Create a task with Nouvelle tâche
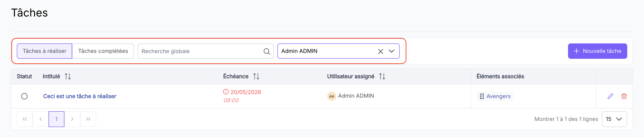Viewport: 644px width, 137px height. 597,51
